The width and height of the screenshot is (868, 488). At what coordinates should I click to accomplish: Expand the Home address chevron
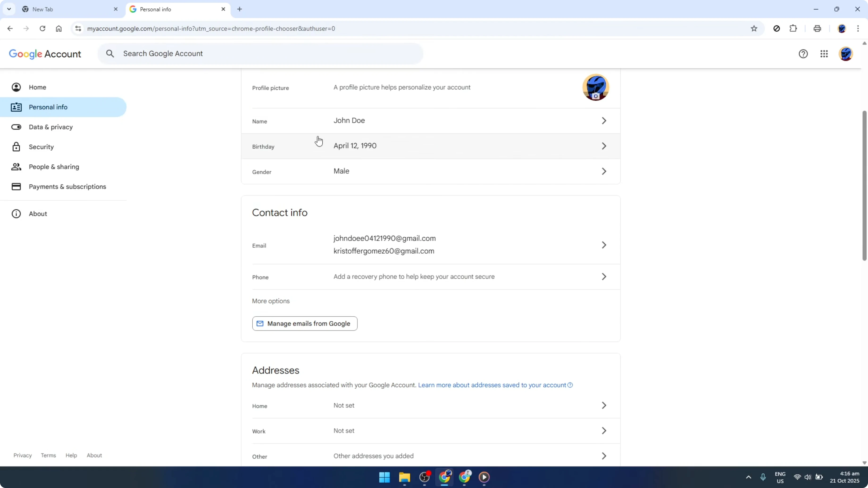tap(604, 405)
